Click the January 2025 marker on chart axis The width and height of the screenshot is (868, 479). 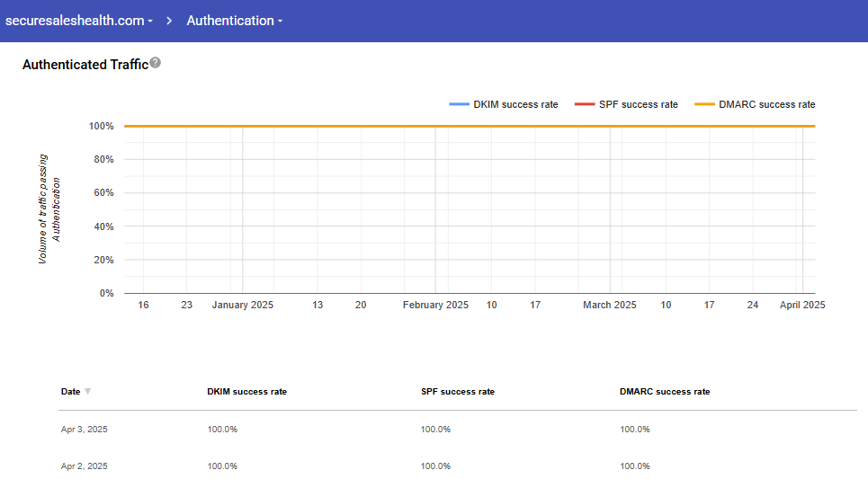[x=243, y=306]
